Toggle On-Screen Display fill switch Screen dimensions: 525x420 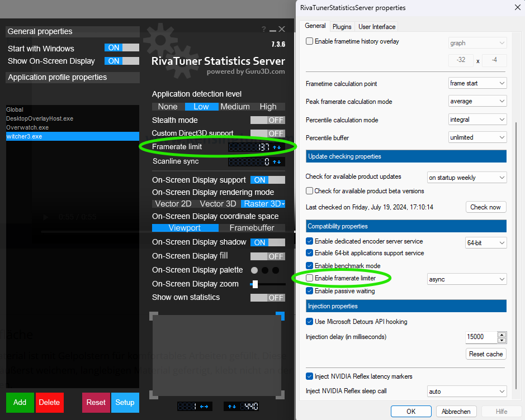tap(267, 256)
